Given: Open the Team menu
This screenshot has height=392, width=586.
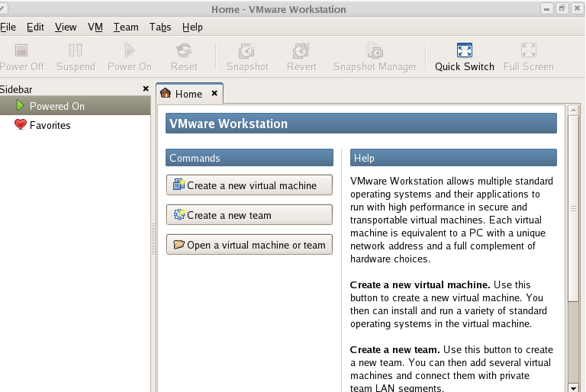Looking at the screenshot, I should 126,27.
